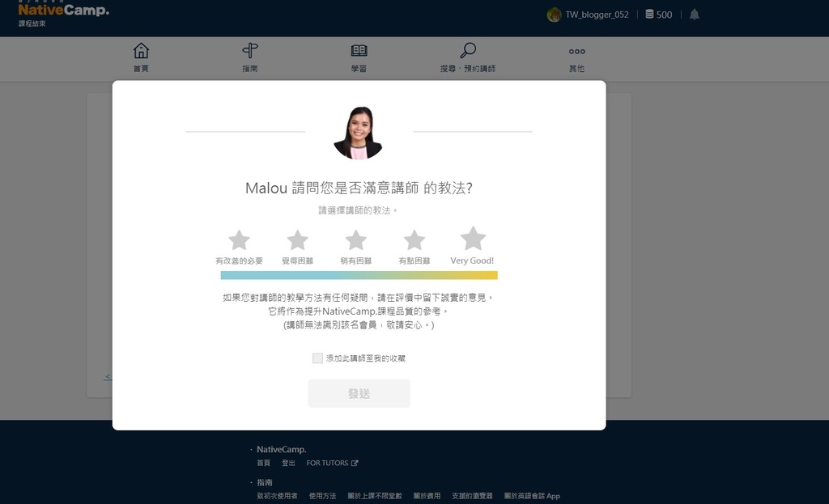829x504 pixels.
Task: Open the Guide (指南) signpost icon
Action: (x=250, y=51)
